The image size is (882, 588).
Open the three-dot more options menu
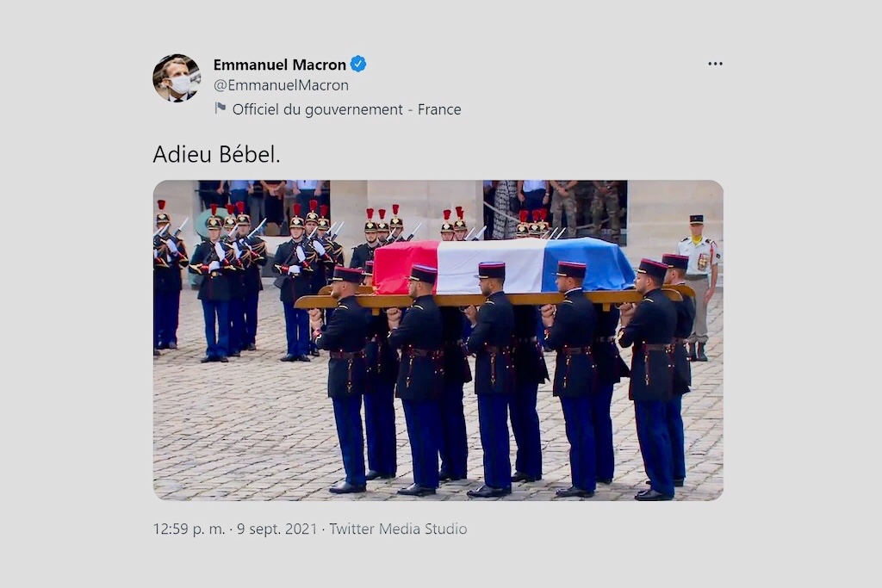[715, 64]
